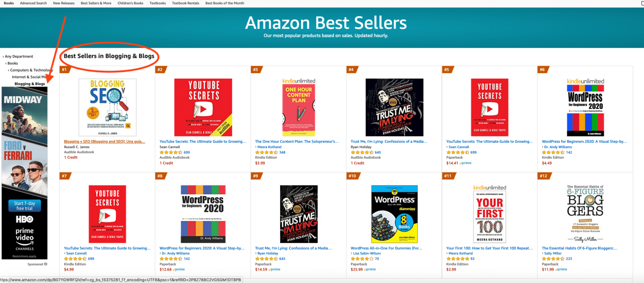Click the prime badge next to $14.41 price

point(466,163)
